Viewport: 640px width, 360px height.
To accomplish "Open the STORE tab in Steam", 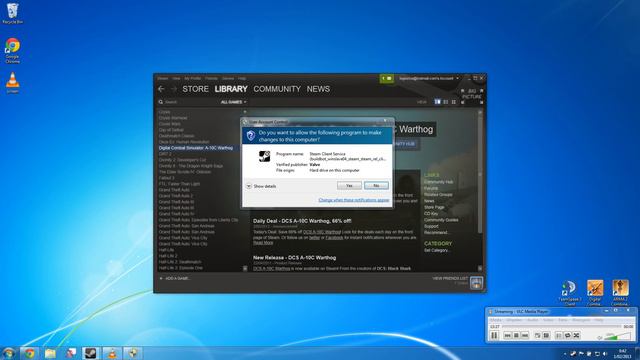I will point(195,89).
